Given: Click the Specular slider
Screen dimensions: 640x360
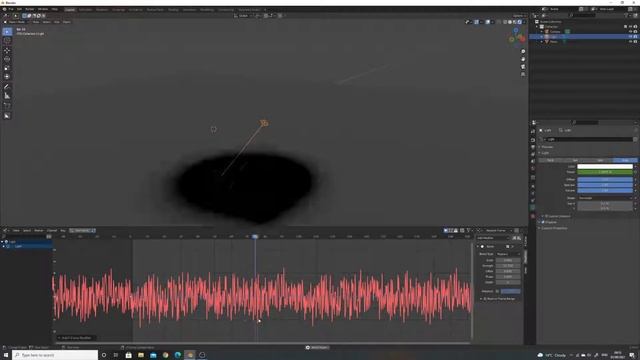Looking at the screenshot, I should pos(605,185).
